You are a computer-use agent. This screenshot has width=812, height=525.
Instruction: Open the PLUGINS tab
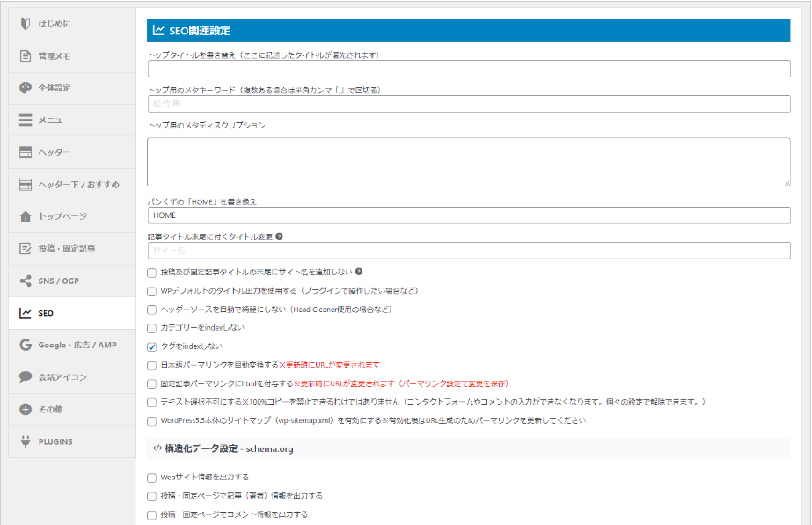coord(72,441)
